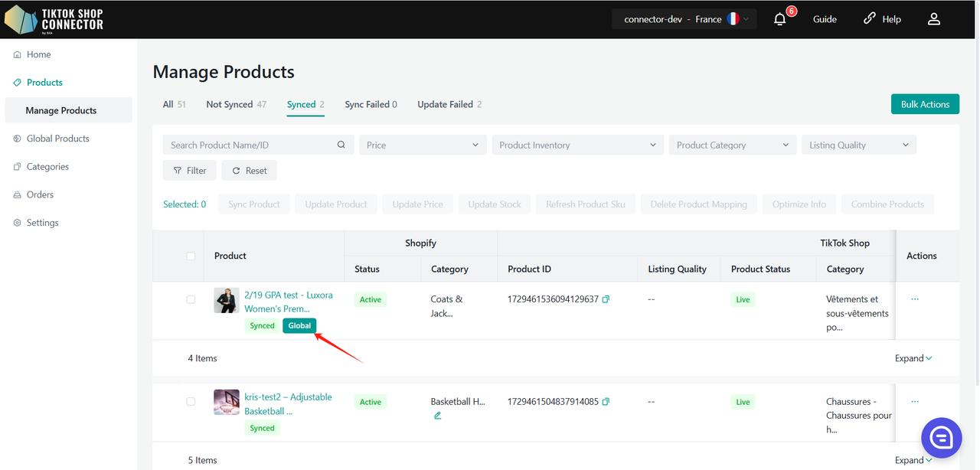The width and height of the screenshot is (980, 470).
Task: Tick the kris-test2 basketball product checkbox
Action: pyautogui.click(x=191, y=402)
